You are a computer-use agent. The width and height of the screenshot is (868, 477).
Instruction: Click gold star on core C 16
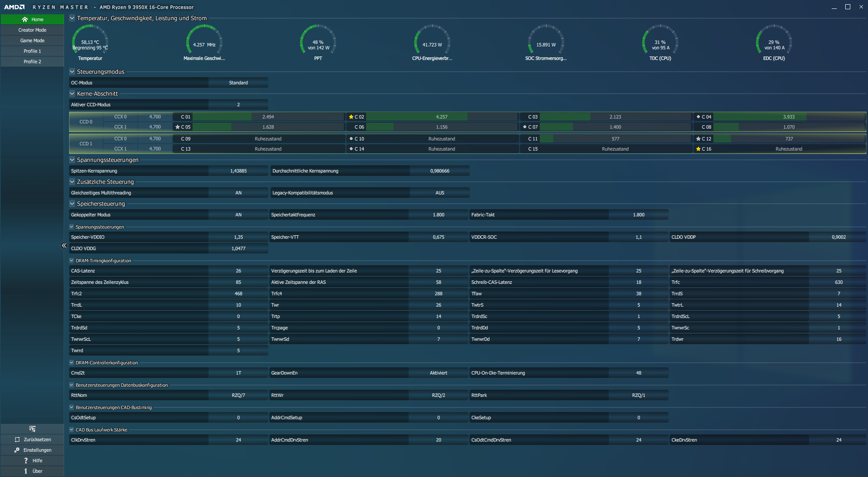click(698, 149)
